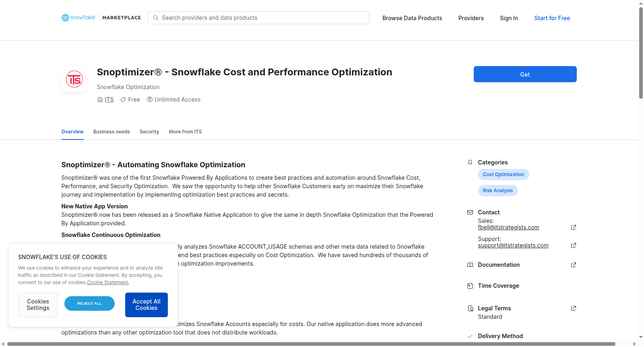This screenshot has height=347, width=644.
Task: Open external link icon beside sales email
Action: [x=574, y=227]
